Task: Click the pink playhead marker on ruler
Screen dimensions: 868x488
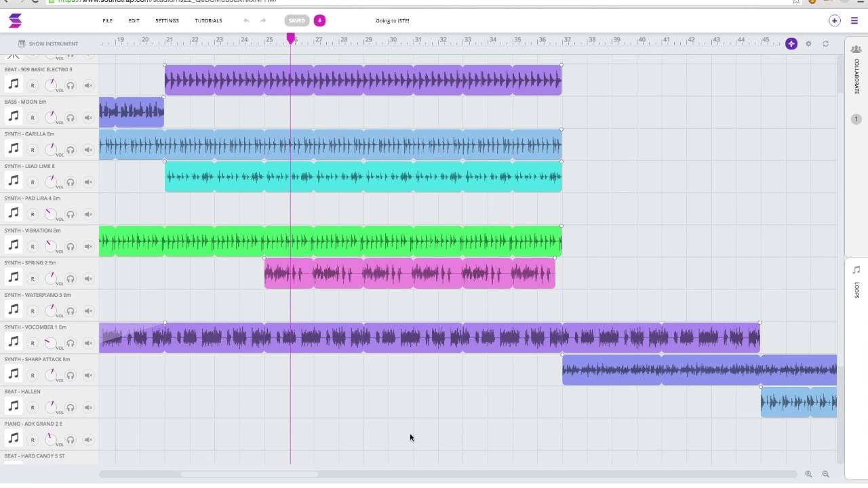Action: (291, 39)
